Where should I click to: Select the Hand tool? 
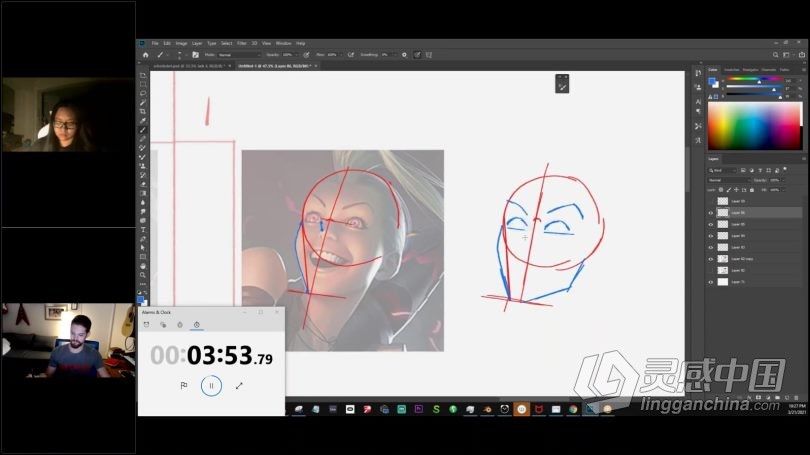click(x=143, y=266)
